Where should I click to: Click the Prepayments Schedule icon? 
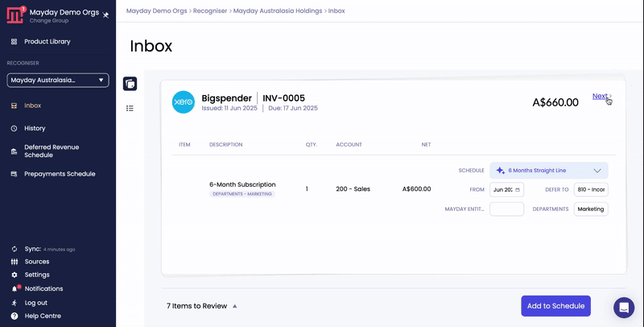click(14, 174)
